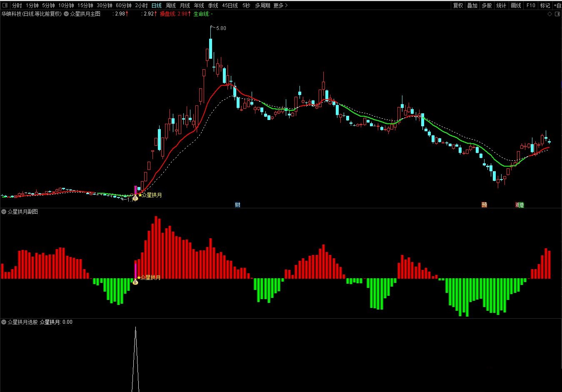
Task: Switch to the 2小时 period tab
Action: coord(141,5)
